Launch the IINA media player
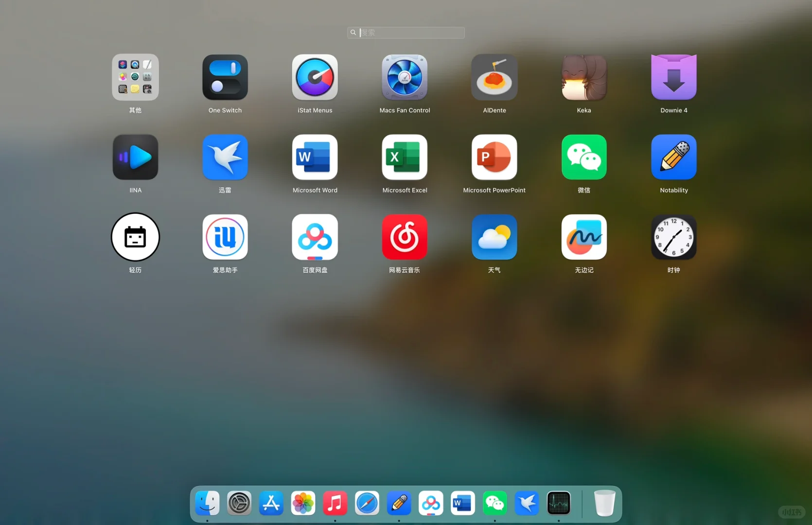The width and height of the screenshot is (812, 525). coord(135,157)
